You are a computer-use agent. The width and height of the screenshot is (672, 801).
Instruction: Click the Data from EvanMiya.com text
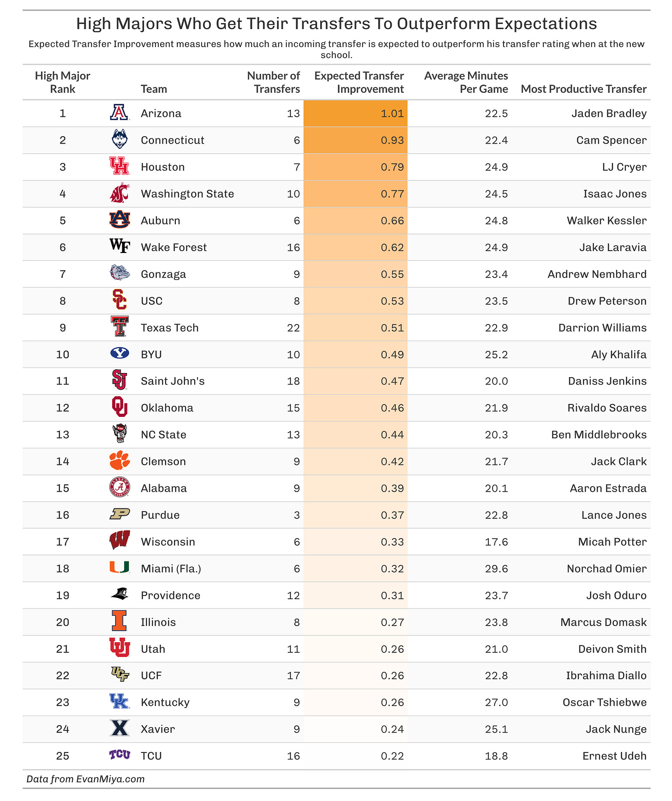(x=85, y=779)
